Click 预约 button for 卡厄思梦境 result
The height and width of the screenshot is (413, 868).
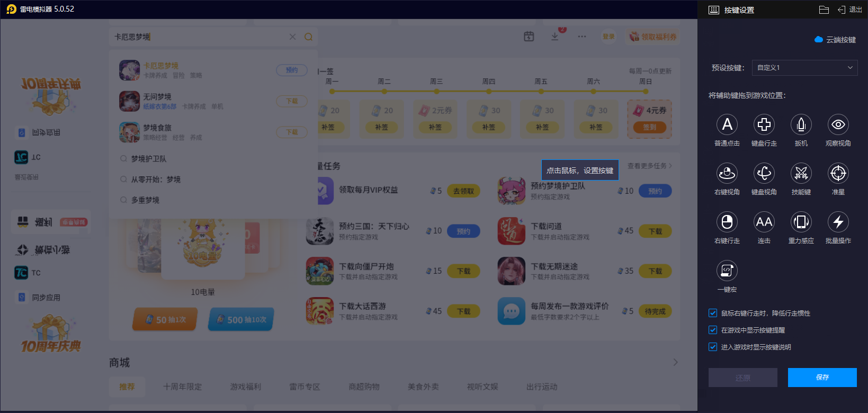coord(292,70)
